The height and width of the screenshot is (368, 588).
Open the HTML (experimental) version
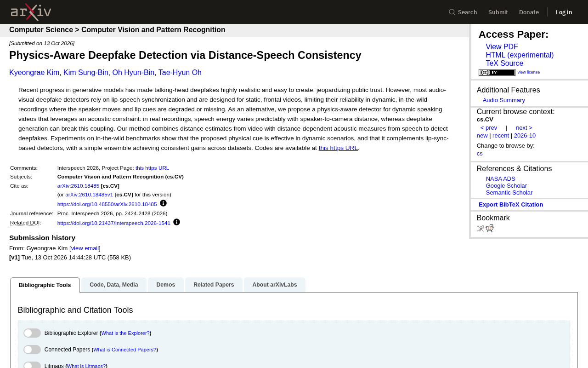pos(520,55)
